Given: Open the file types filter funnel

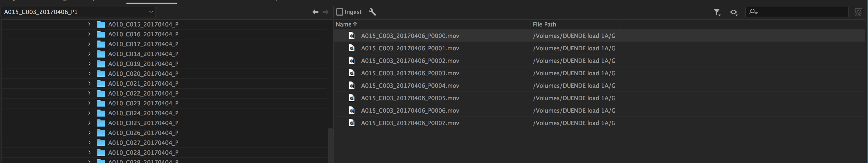Looking at the screenshot, I should [x=717, y=12].
